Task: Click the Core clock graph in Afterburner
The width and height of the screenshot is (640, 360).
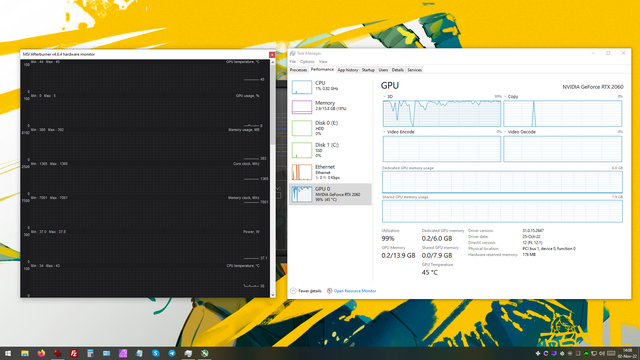Action: point(145,179)
